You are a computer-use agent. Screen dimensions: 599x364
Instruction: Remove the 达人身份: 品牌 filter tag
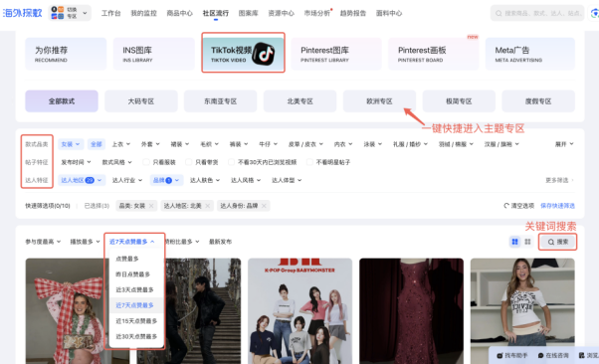click(264, 206)
